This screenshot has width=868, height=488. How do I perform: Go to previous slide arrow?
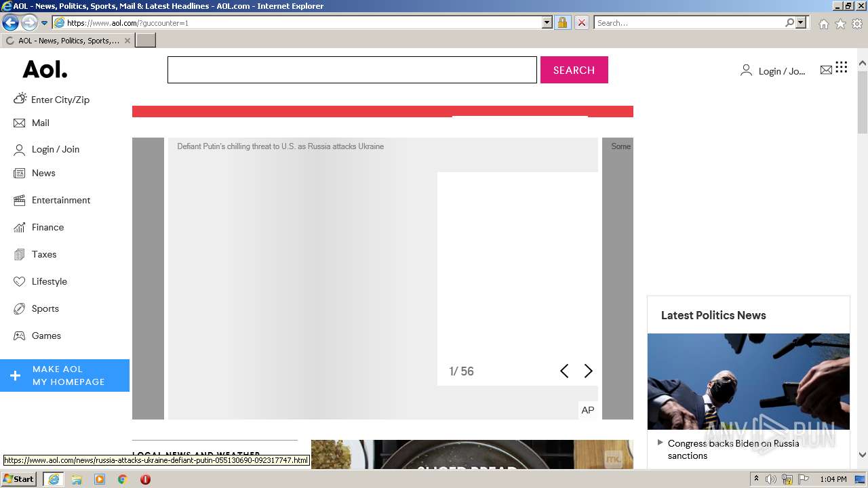564,371
